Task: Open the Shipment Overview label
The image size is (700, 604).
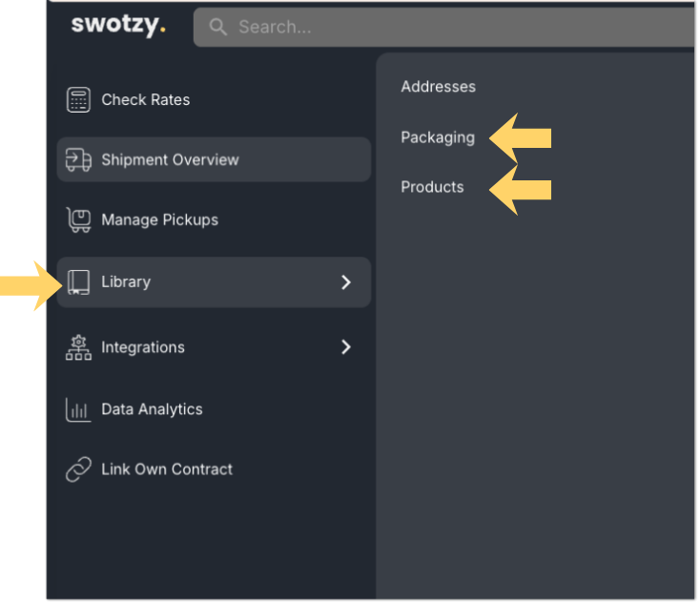Action: coord(170,159)
